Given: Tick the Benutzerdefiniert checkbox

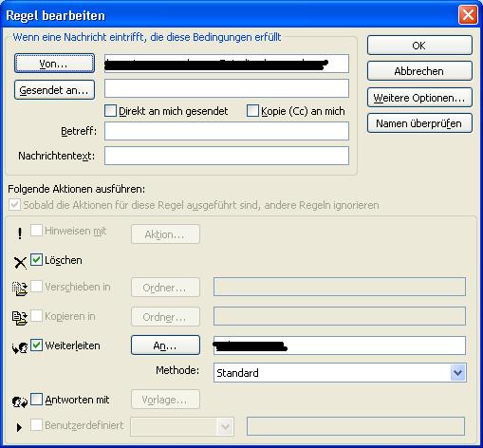Looking at the screenshot, I should point(36,425).
